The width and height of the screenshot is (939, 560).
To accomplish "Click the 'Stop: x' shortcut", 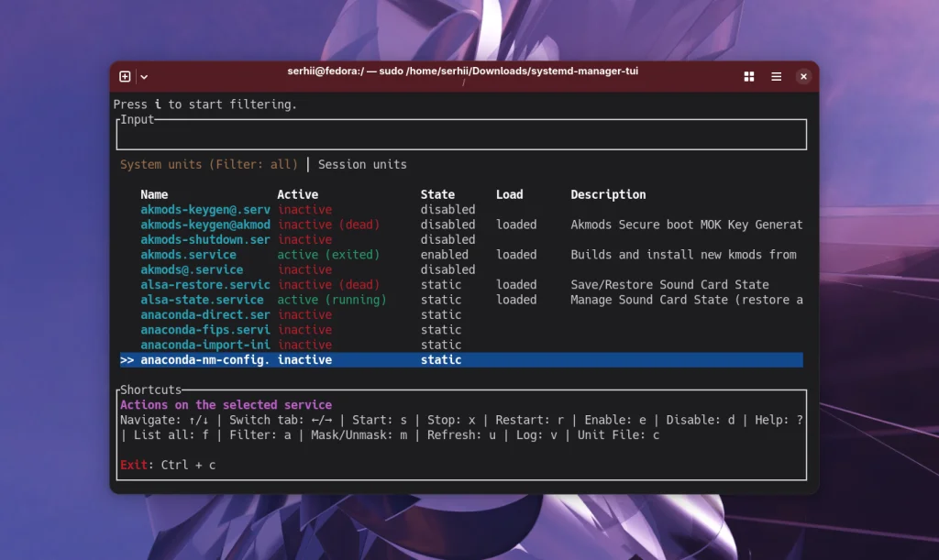I will click(451, 420).
